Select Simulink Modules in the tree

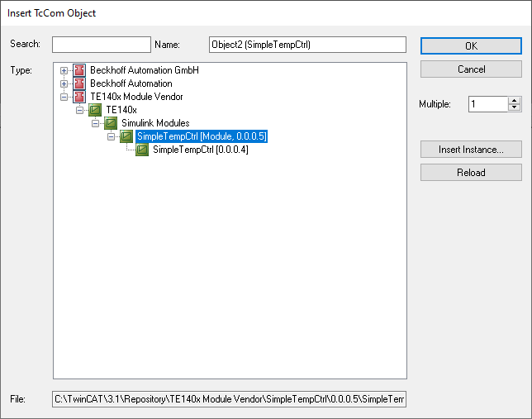pos(155,123)
